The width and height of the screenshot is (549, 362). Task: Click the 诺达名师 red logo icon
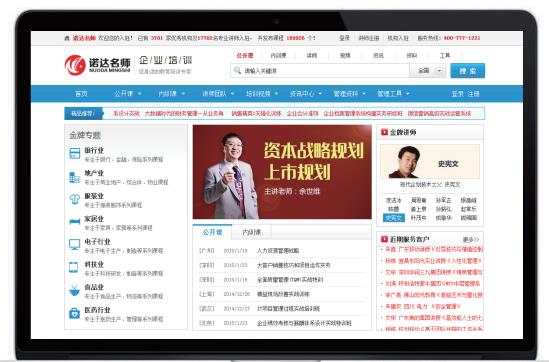pyautogui.click(x=75, y=65)
